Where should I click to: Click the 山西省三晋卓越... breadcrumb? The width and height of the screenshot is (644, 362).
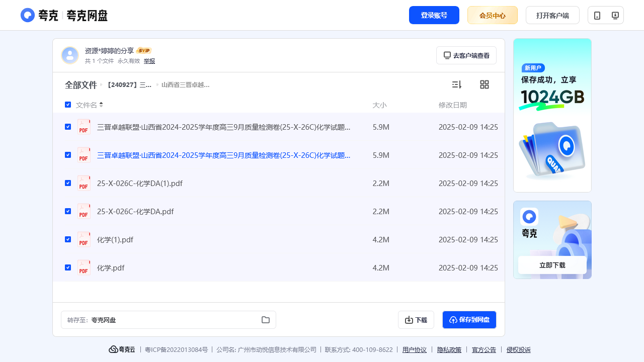click(x=186, y=85)
